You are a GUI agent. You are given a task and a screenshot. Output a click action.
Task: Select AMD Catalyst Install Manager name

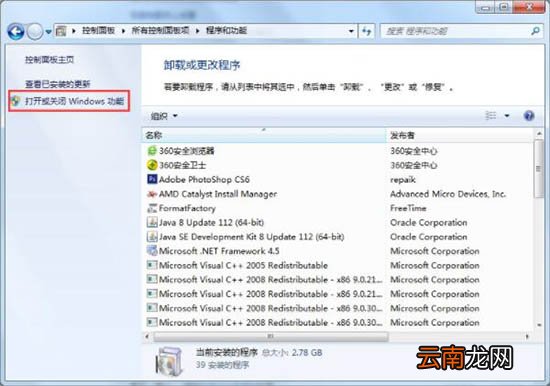218,194
